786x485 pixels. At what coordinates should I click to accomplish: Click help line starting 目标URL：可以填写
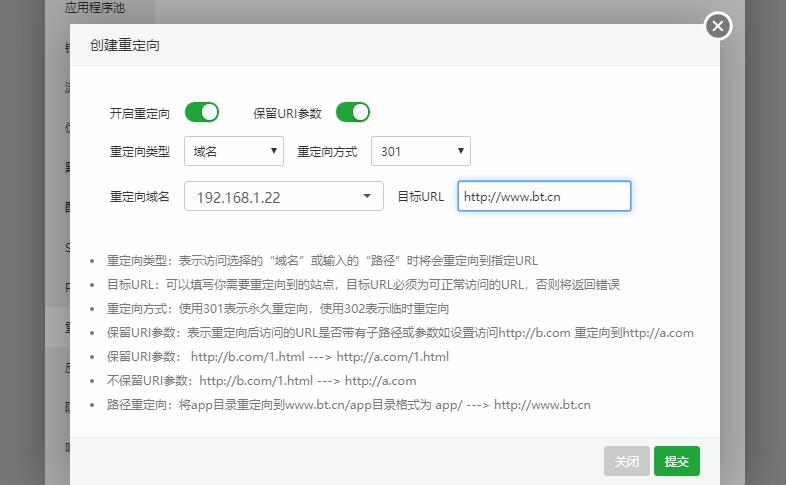[363, 285]
